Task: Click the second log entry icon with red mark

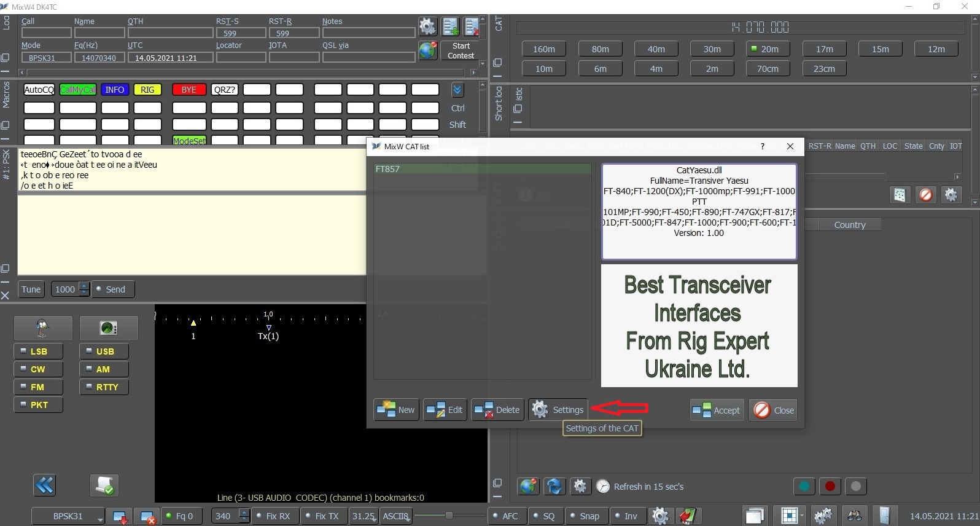Action: tap(472, 26)
